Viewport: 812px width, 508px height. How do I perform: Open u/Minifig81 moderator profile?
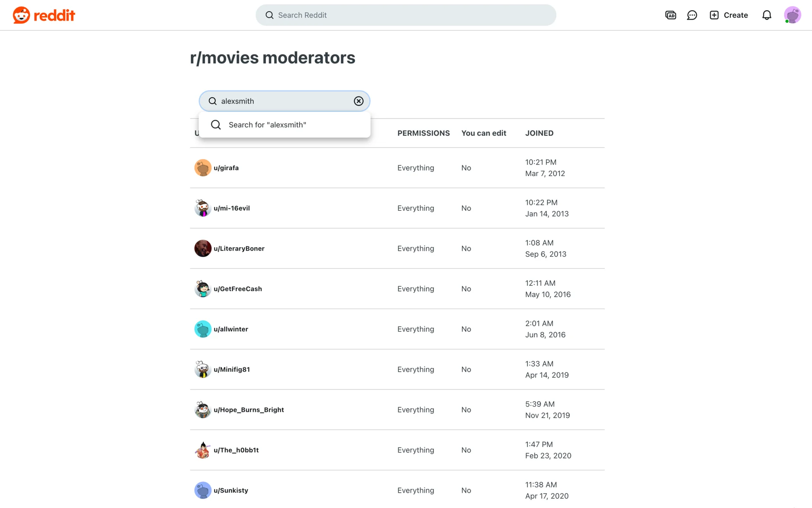pos(231,370)
